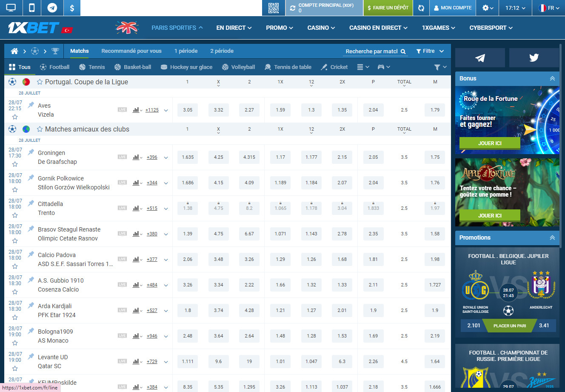Pin the Aves vs Vizela match
The width and height of the screenshot is (565, 392).
pyautogui.click(x=31, y=105)
